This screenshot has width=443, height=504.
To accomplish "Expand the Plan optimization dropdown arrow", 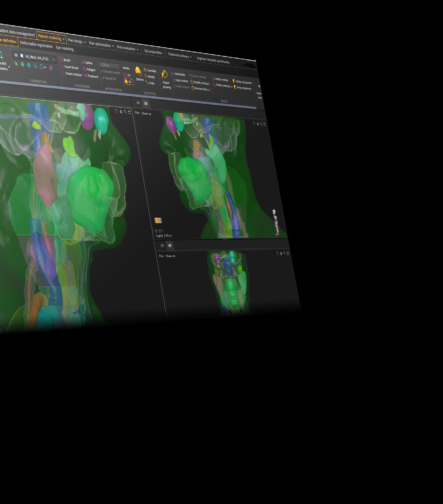I will (x=113, y=46).
